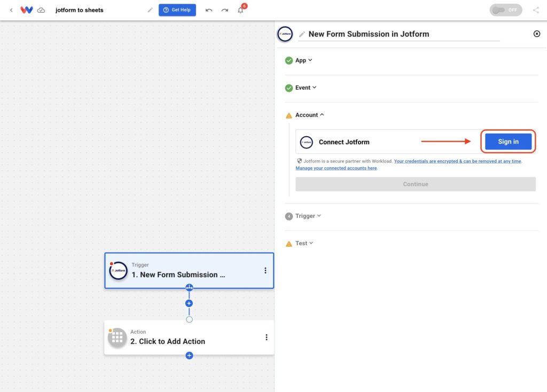The height and width of the screenshot is (392, 547).
Task: Go back using the left chevron arrow
Action: 11,10
